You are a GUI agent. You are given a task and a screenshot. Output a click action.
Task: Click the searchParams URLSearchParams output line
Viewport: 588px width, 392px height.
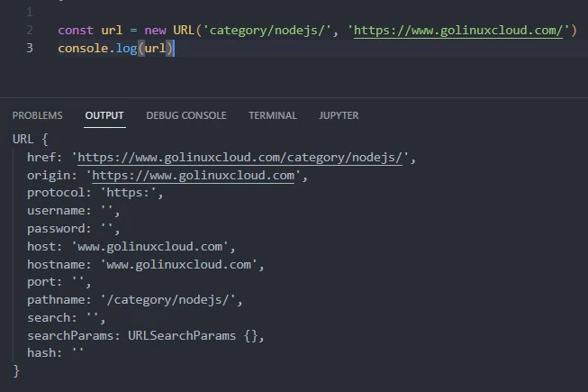[x=146, y=335]
